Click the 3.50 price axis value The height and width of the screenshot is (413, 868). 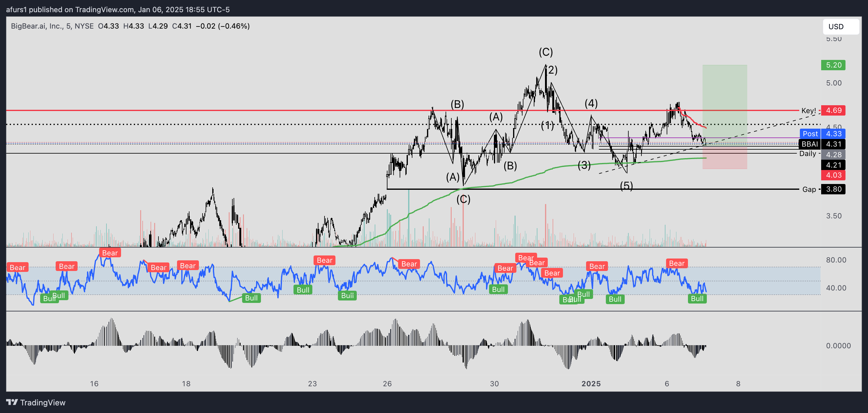(x=834, y=216)
